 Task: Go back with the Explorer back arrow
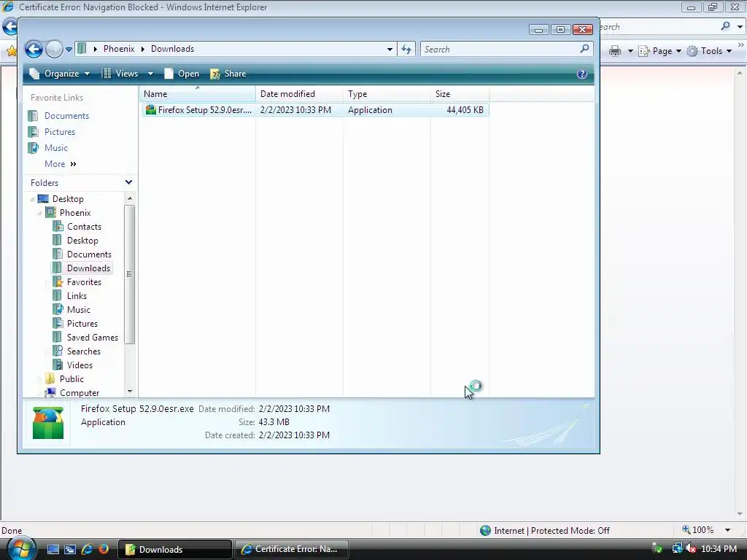pyautogui.click(x=34, y=49)
